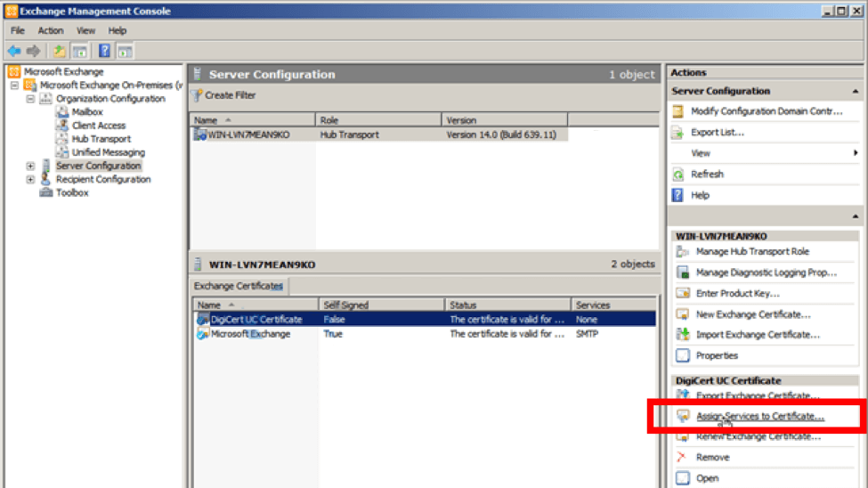Click Assign Services to Certificate link
This screenshot has width=868, height=488.
[760, 416]
